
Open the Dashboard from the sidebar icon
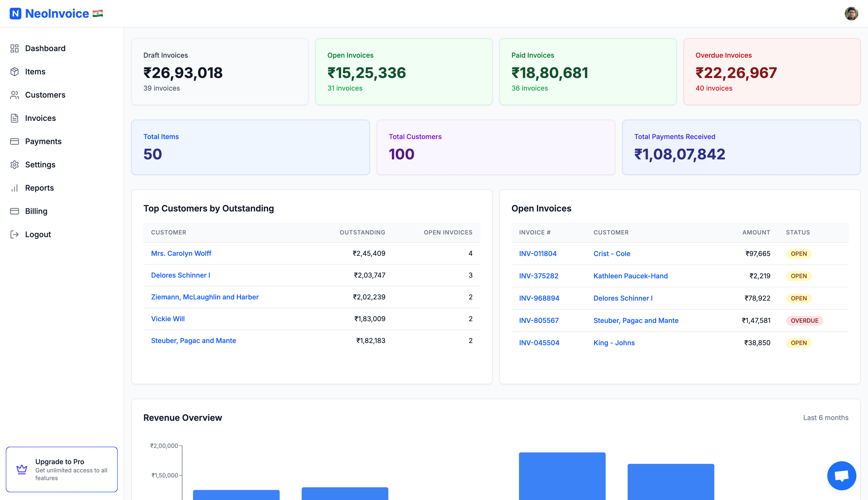15,48
